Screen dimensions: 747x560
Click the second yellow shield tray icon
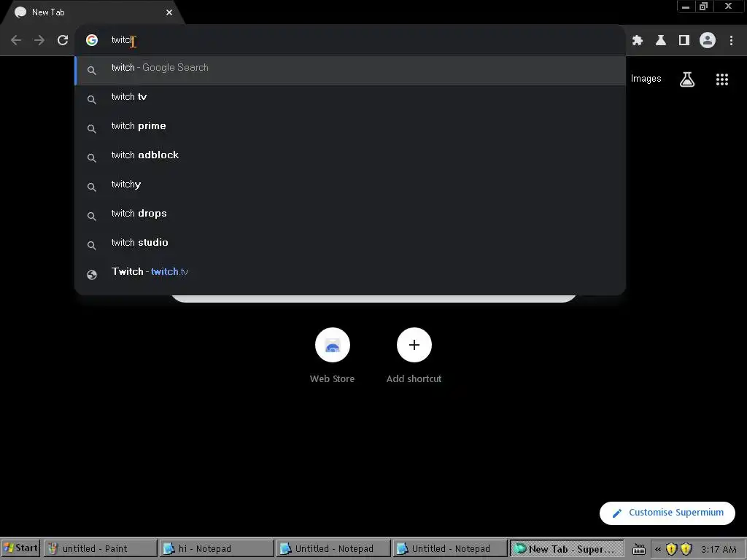pos(686,549)
